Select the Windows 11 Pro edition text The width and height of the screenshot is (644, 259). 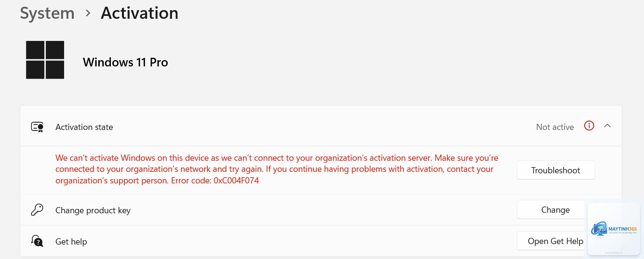tap(125, 62)
